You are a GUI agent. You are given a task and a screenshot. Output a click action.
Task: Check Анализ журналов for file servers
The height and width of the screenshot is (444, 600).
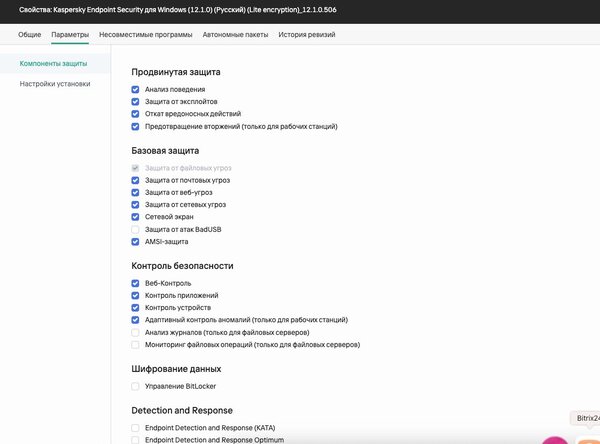pos(135,332)
